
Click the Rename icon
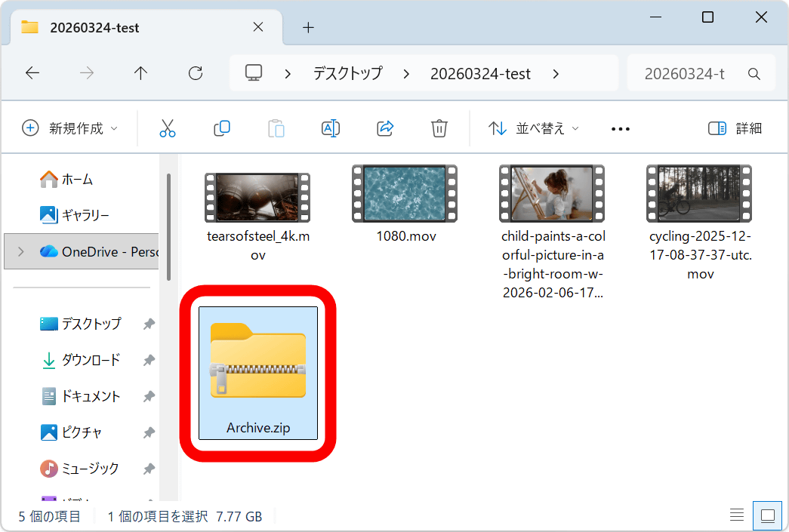pos(331,128)
